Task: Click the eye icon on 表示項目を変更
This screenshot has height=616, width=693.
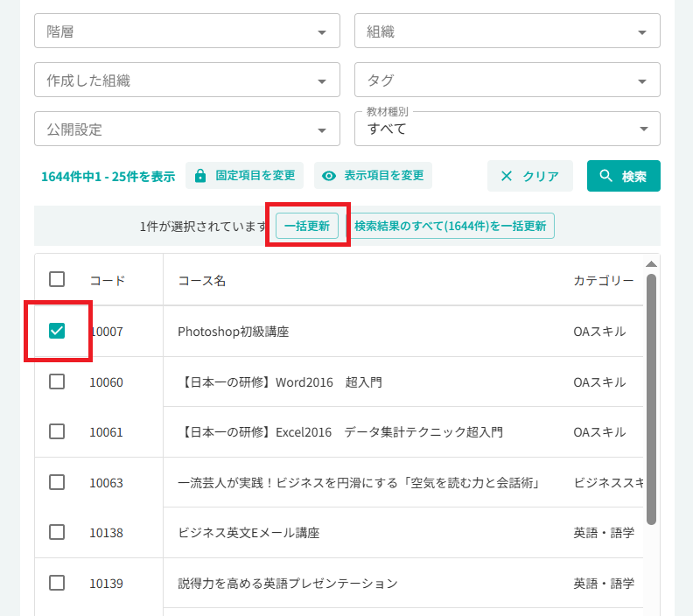Action: (x=329, y=176)
